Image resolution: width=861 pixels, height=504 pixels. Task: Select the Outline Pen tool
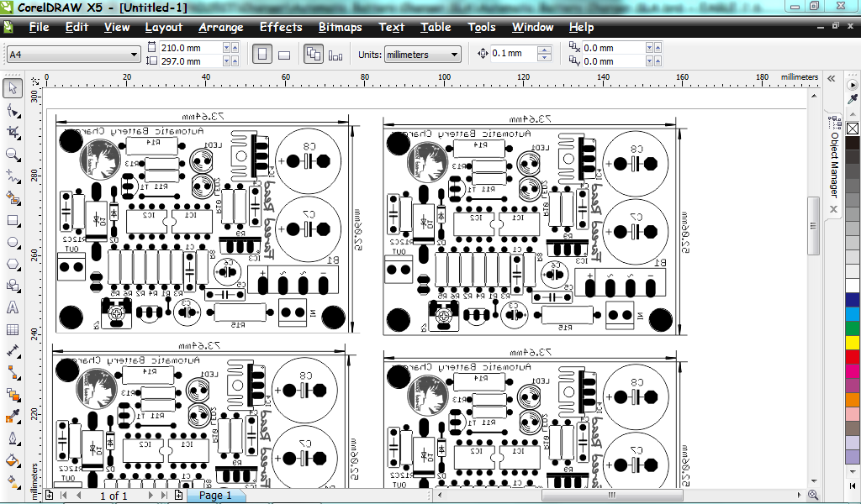(13, 439)
